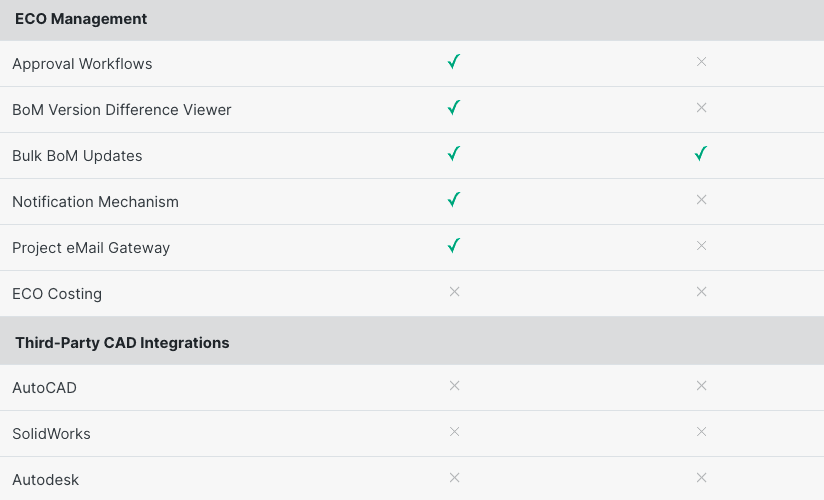Click the first column checkmark for Bulk BoM Updates
Viewport: 824px width, 500px height.
[454, 154]
